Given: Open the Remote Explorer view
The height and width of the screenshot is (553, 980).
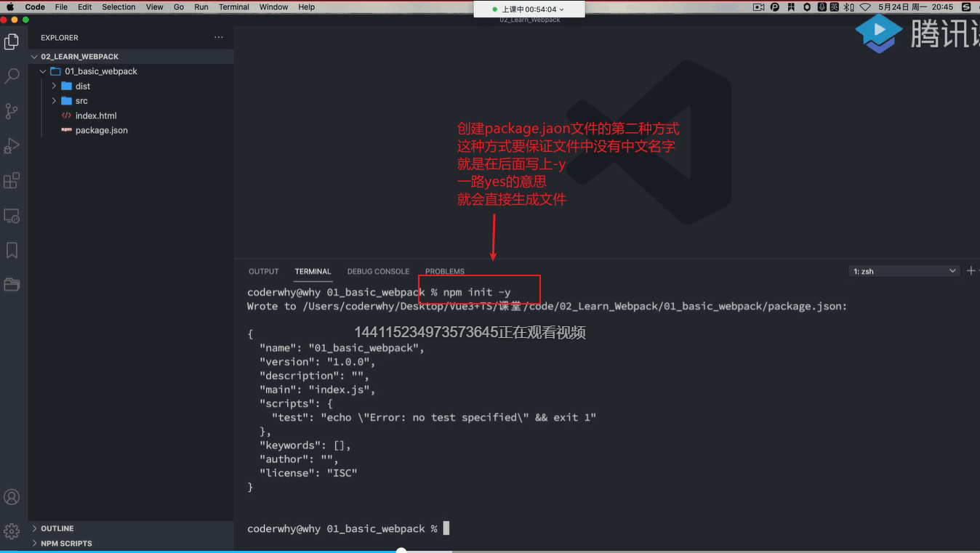Looking at the screenshot, I should click(12, 216).
